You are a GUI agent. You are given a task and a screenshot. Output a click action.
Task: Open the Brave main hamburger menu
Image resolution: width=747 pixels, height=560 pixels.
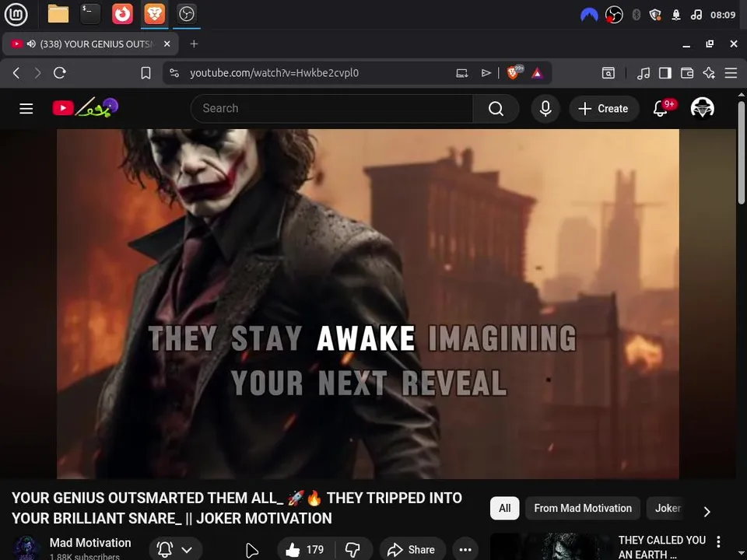[x=731, y=73]
